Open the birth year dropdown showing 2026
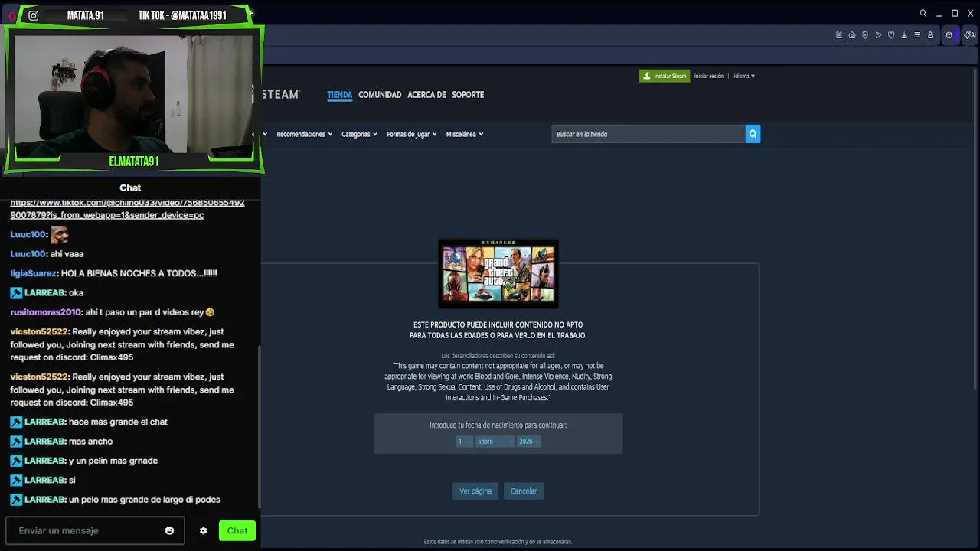The height and width of the screenshot is (551, 980). (529, 442)
